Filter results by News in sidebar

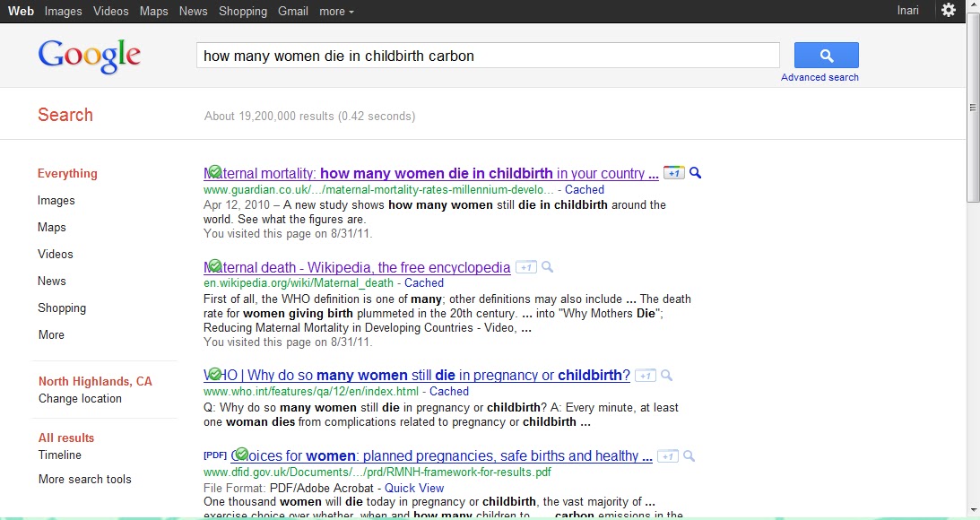coord(51,282)
